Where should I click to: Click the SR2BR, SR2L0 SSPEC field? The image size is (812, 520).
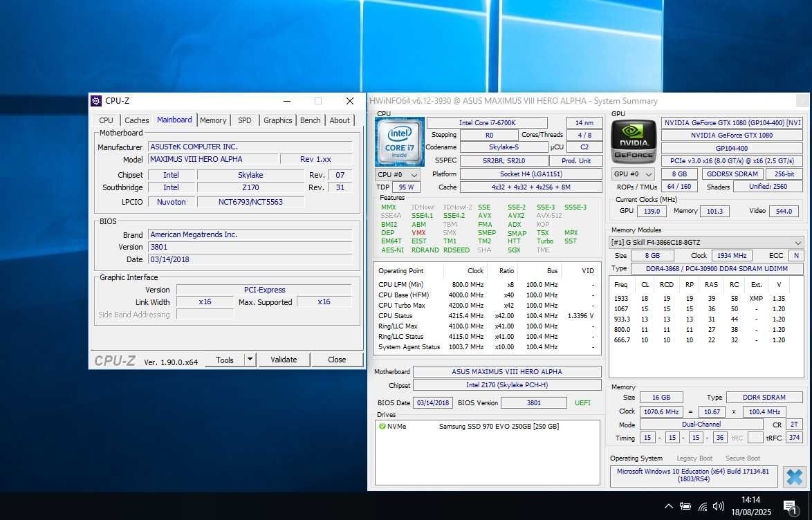coord(504,160)
